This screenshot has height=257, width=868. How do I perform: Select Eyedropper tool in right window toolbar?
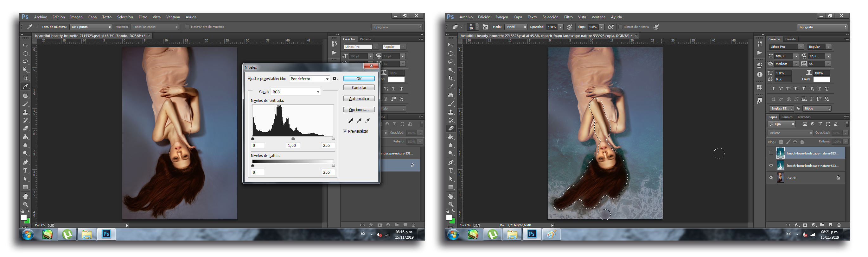click(450, 87)
